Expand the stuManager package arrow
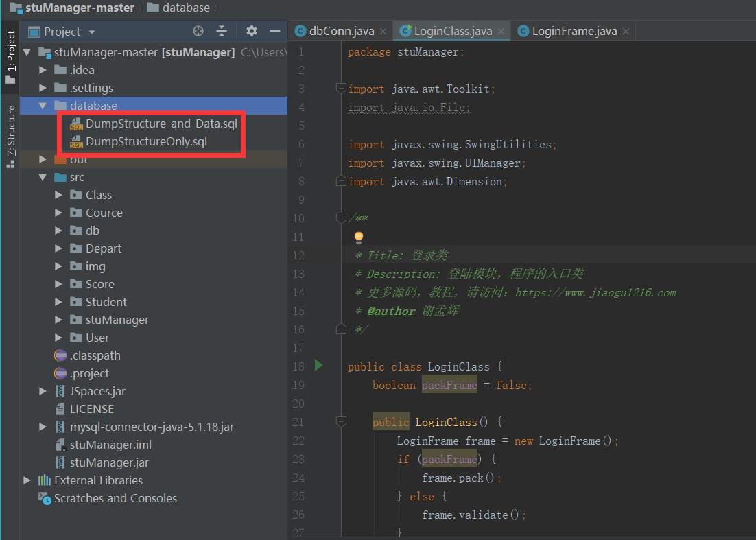The image size is (756, 540). [x=58, y=320]
